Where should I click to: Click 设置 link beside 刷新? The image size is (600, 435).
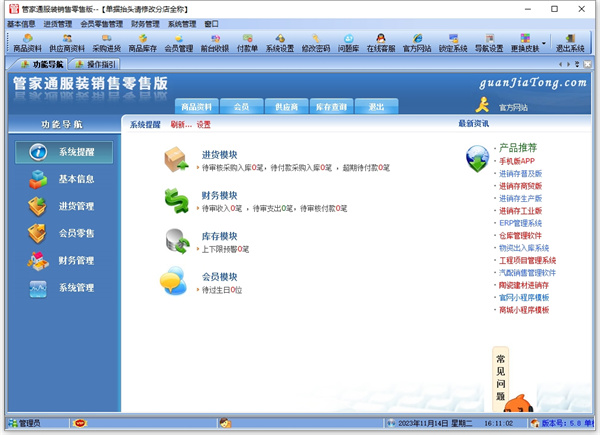[204, 124]
